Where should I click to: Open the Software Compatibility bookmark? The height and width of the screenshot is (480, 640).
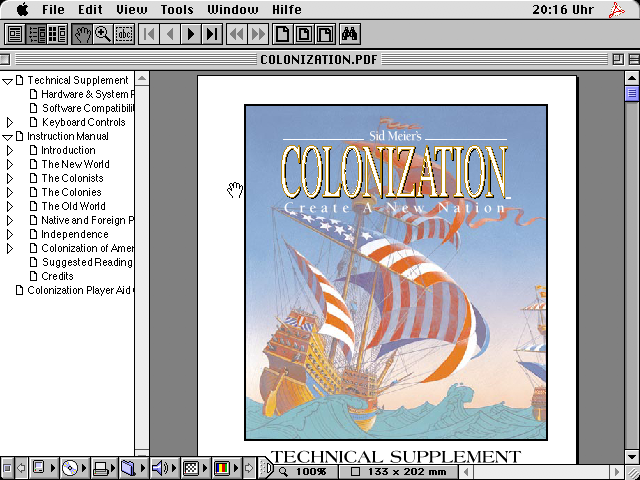click(88, 108)
